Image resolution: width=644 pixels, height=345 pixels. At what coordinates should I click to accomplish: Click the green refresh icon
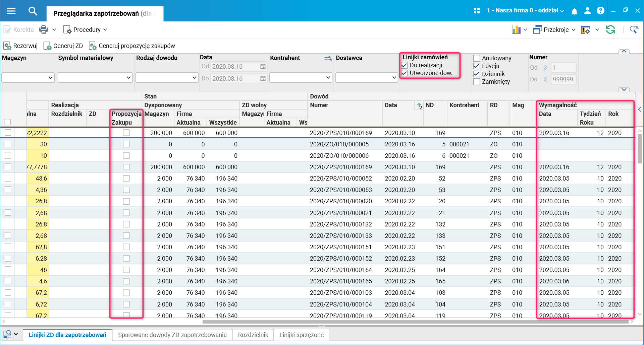[x=610, y=30]
